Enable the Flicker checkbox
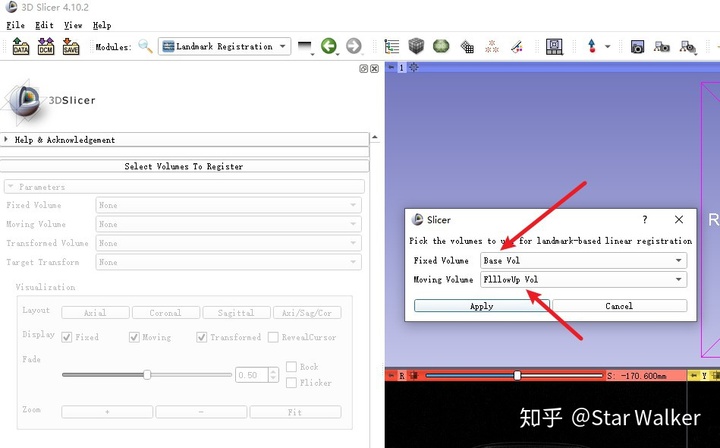The height and width of the screenshot is (448, 720). 291,383
